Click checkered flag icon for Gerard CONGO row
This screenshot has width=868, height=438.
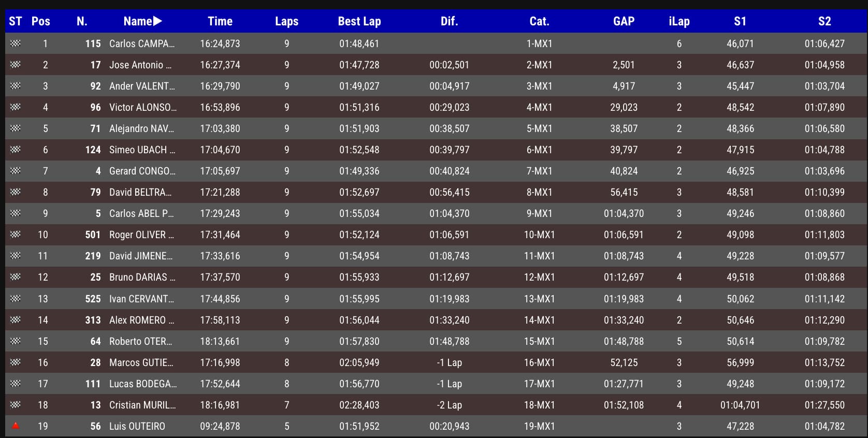[x=16, y=171]
